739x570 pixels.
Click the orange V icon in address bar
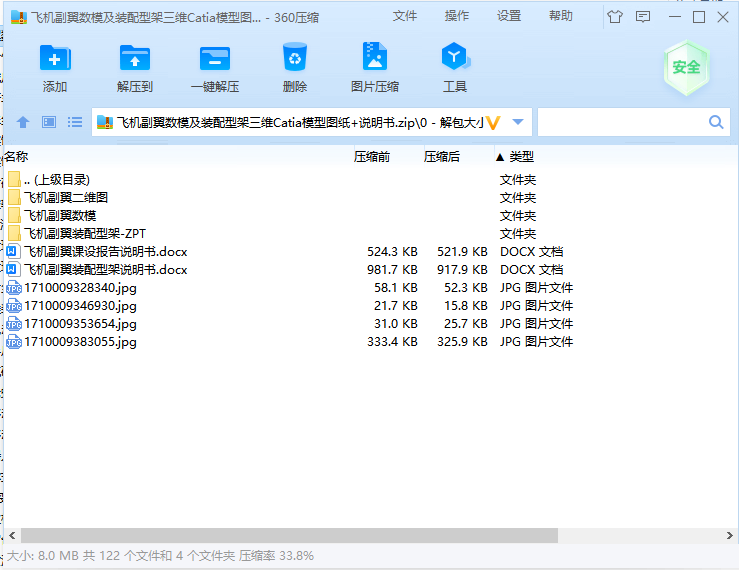coord(493,123)
